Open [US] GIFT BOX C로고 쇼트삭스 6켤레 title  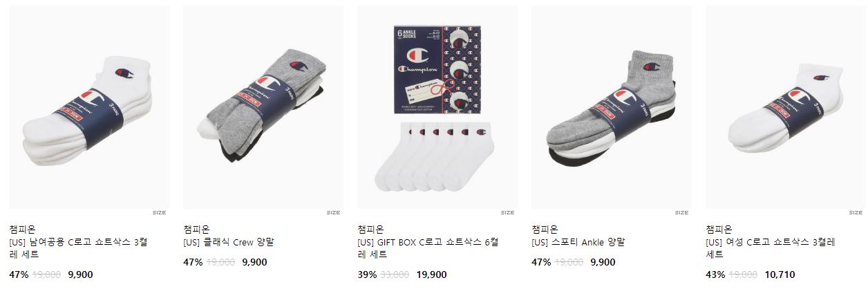click(x=428, y=248)
